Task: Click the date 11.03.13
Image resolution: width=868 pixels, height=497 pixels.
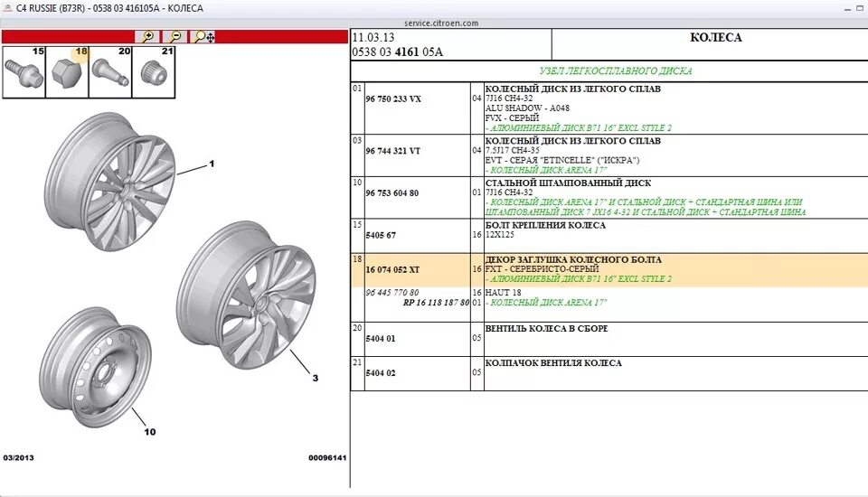Action: [x=373, y=38]
